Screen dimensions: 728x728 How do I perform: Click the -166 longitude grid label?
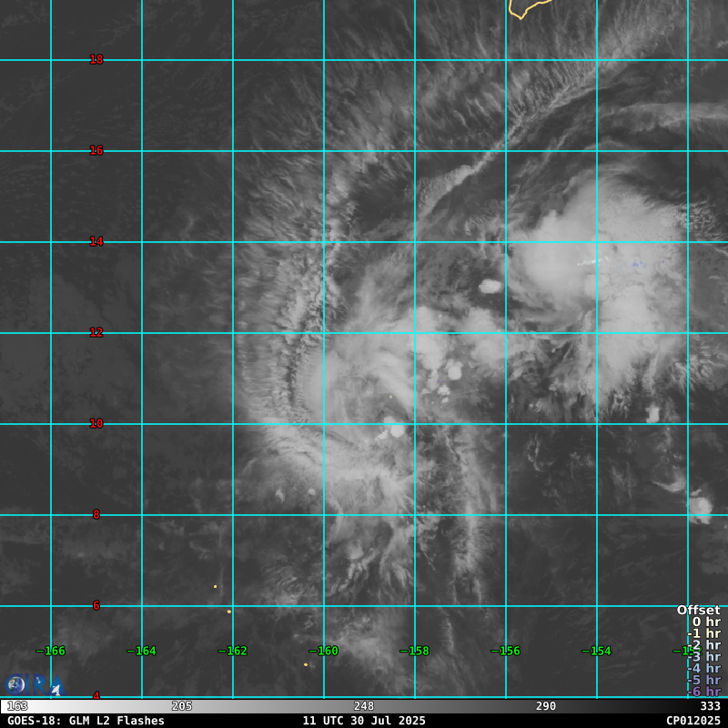[x=51, y=651]
